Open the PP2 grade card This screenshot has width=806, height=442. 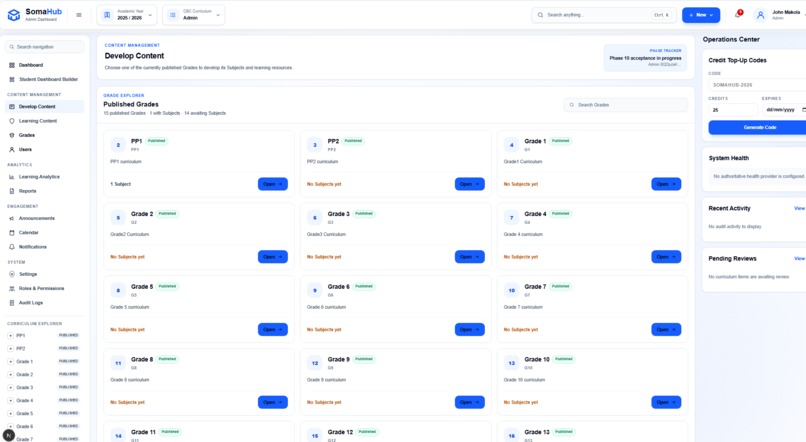[x=469, y=184]
